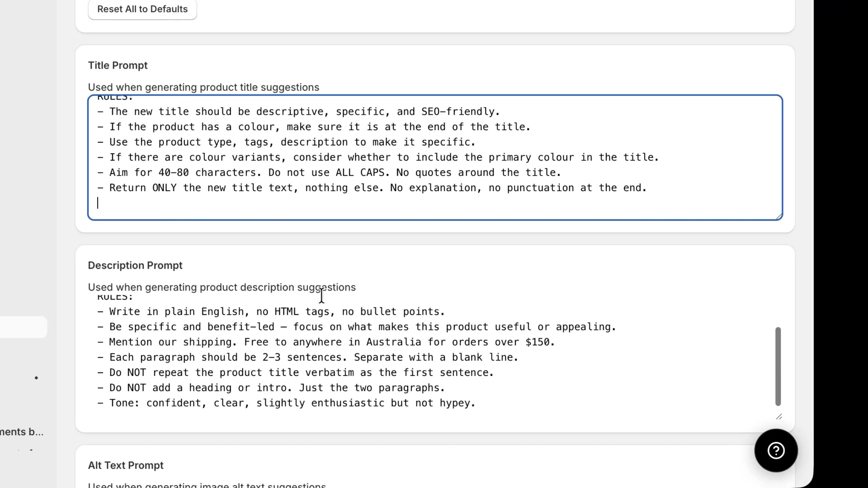Click the 'Write in plain English' line
This screenshot has width=868, height=488.
[271, 312]
